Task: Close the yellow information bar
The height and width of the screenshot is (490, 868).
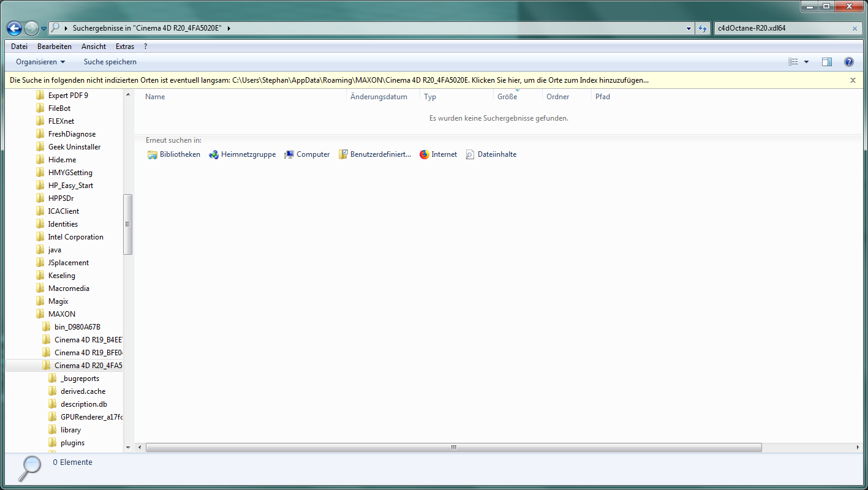Action: 853,80
